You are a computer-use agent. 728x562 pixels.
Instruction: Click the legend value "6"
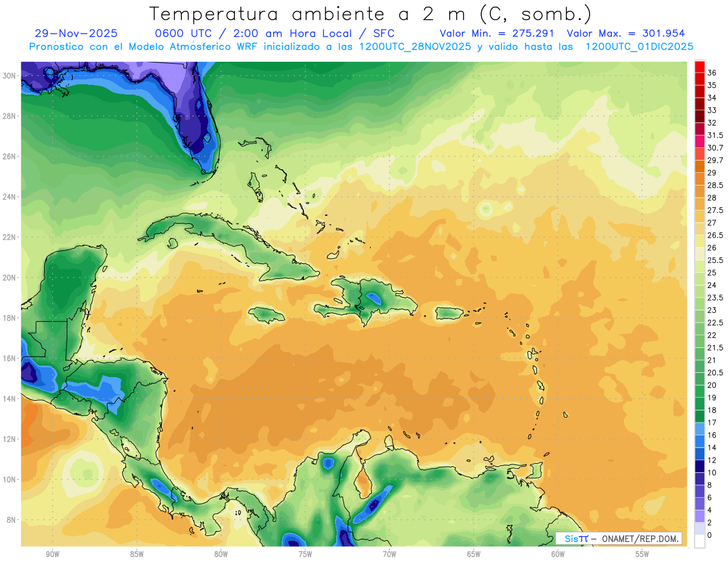[x=710, y=497]
